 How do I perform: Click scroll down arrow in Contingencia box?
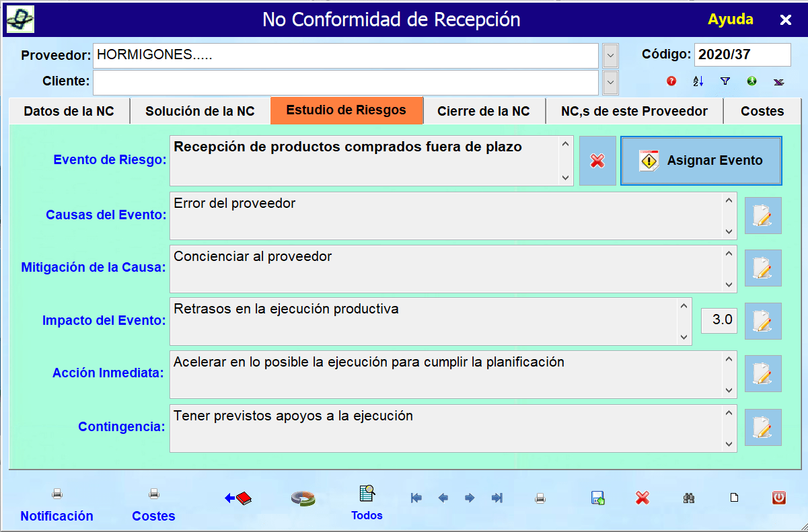point(729,443)
